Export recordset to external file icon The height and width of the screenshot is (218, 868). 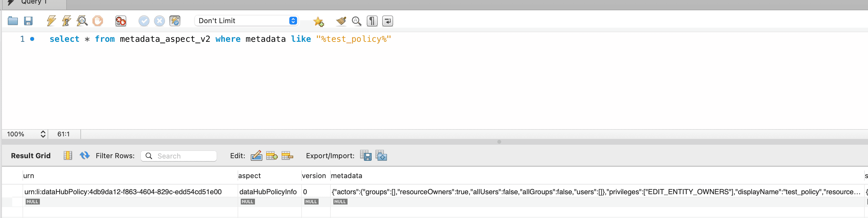tap(366, 156)
